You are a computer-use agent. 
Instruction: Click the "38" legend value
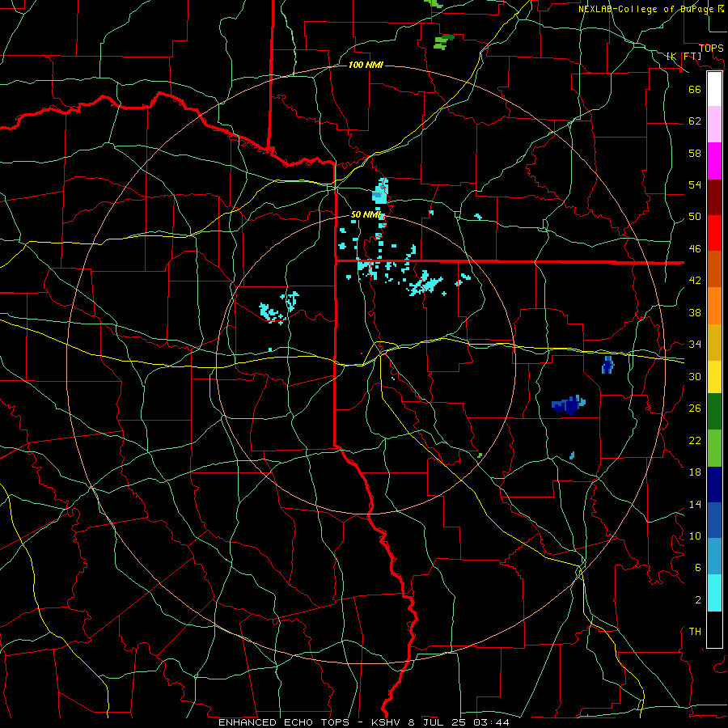coord(695,313)
